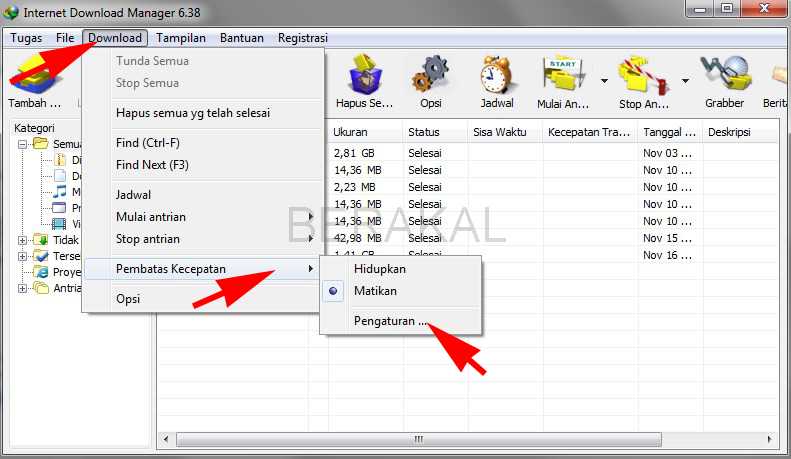
Task: Open the File menu
Action: pyautogui.click(x=65, y=38)
